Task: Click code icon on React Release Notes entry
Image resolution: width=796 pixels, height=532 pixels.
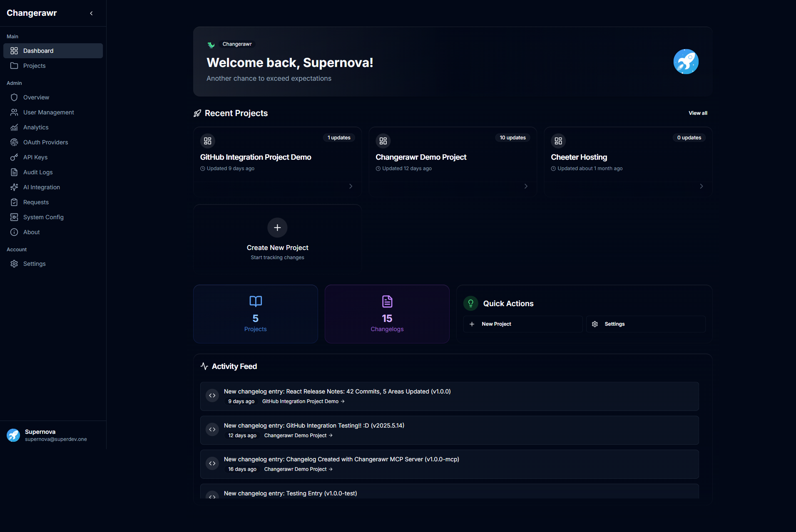Action: click(x=212, y=396)
